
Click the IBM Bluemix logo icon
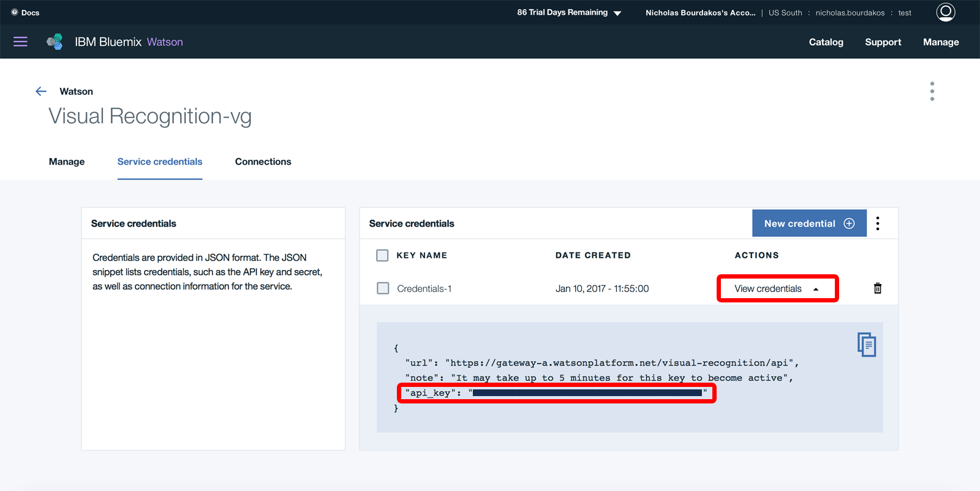(x=55, y=42)
